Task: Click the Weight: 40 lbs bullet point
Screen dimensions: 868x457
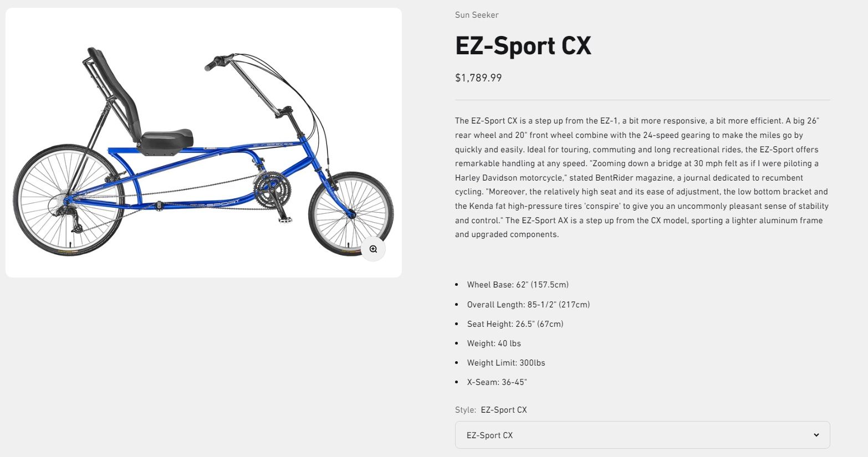Action: (x=493, y=343)
